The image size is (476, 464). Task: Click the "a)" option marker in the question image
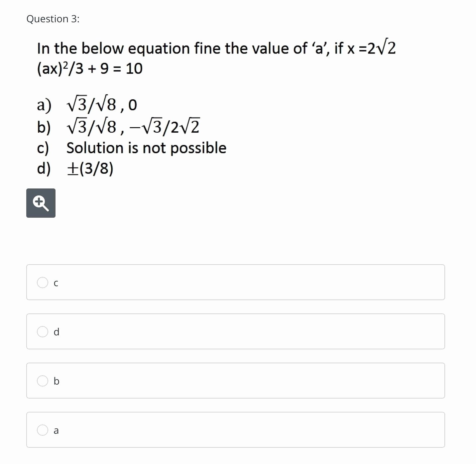(x=44, y=105)
